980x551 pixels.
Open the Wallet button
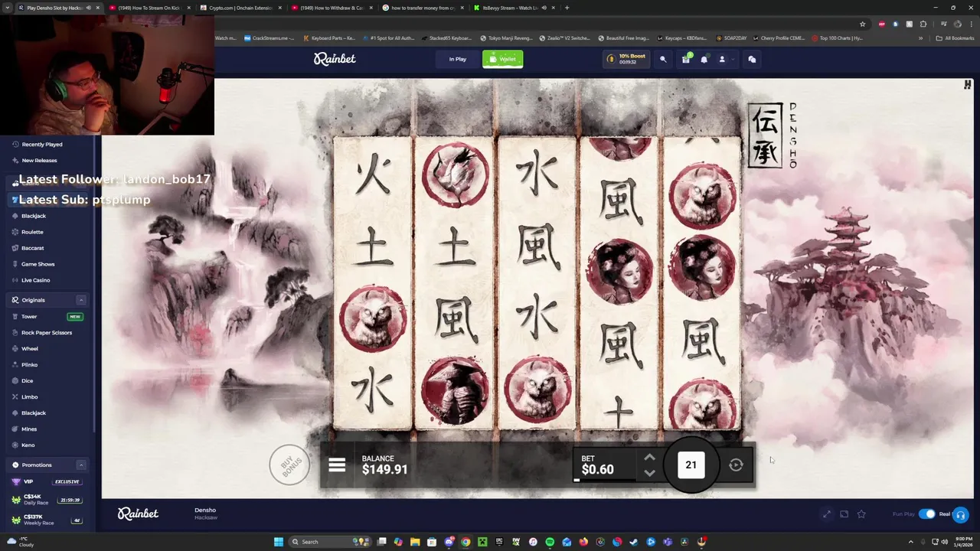502,59
